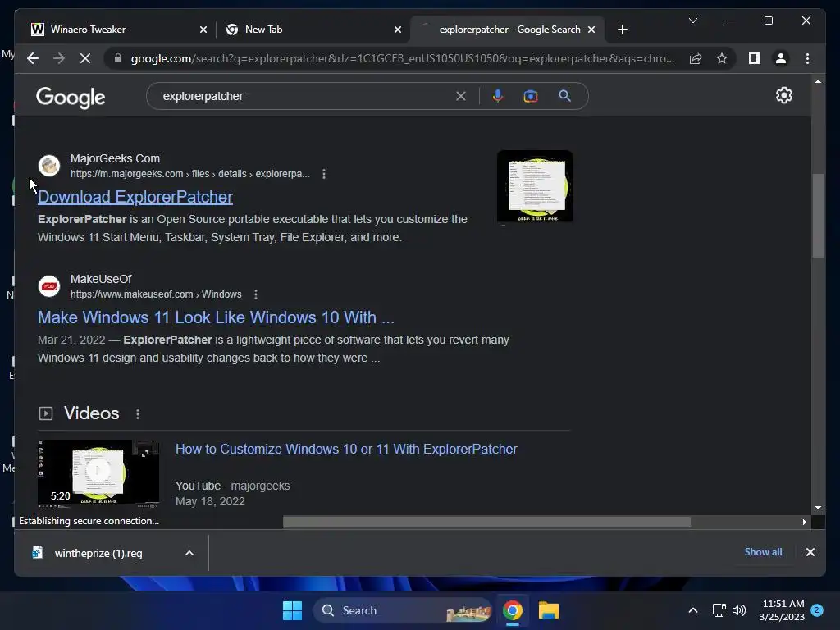The image size is (840, 630).
Task: Click the address bar URL
Action: 402,58
